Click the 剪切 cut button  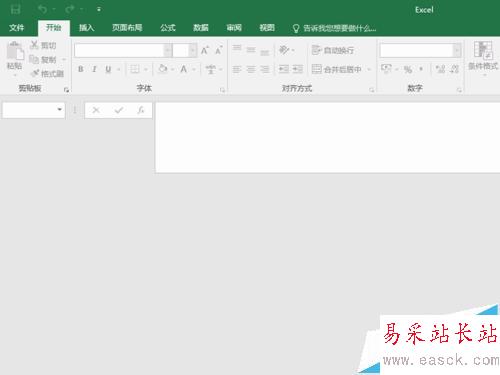point(43,45)
